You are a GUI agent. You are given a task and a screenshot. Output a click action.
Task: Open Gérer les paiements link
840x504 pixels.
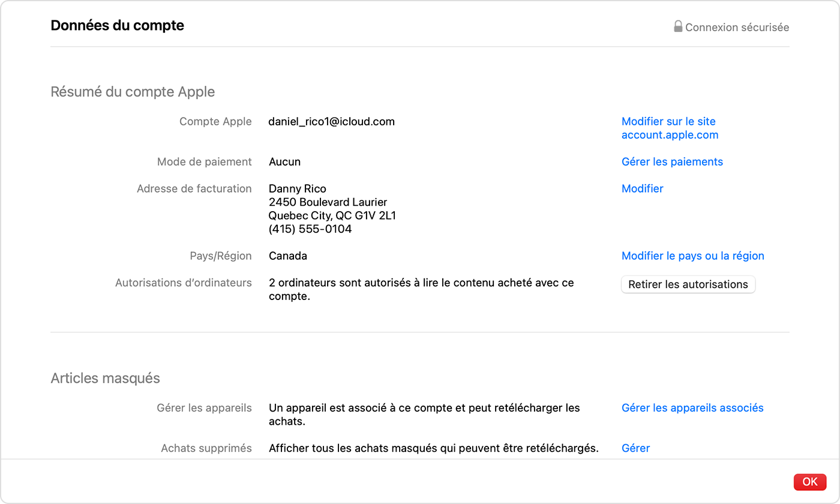click(x=672, y=161)
